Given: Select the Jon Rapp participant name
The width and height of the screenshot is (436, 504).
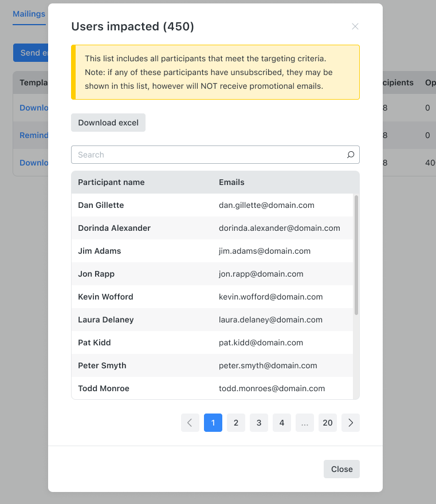Looking at the screenshot, I should click(x=96, y=274).
